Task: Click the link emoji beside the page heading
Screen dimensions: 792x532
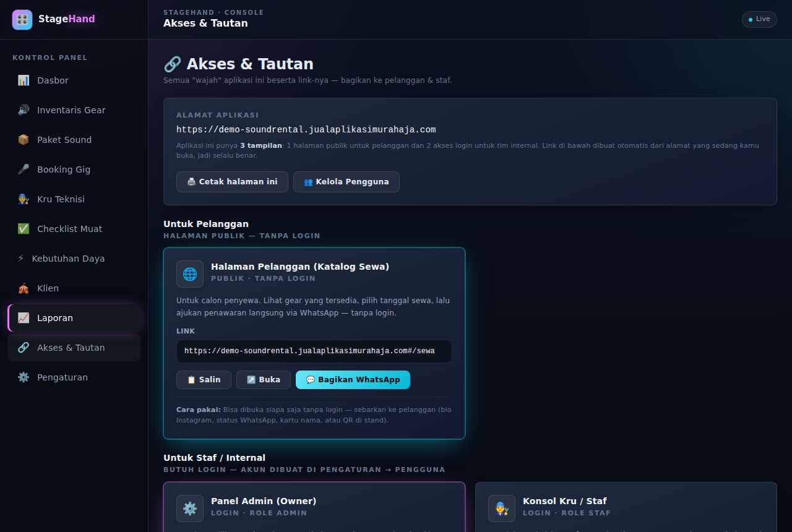Action: click(173, 64)
